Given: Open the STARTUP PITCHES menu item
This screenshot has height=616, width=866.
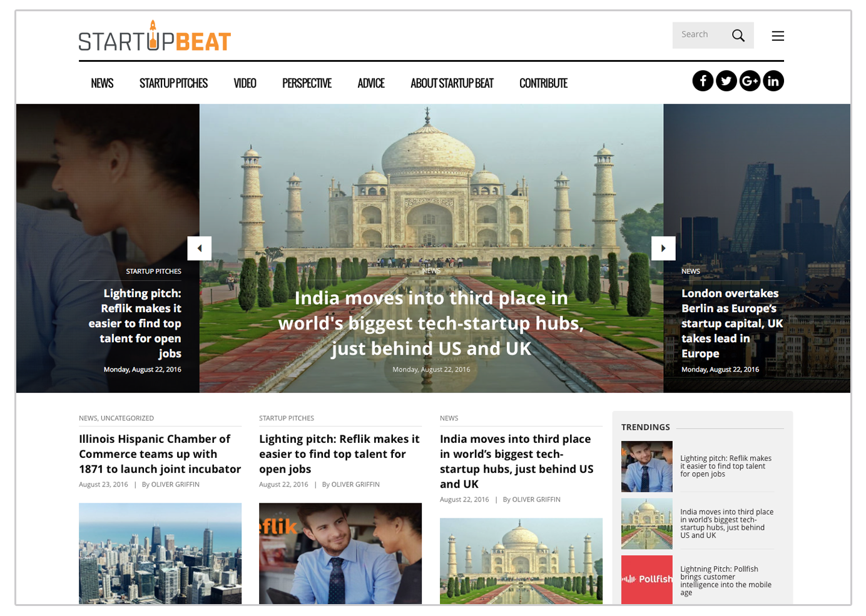Looking at the screenshot, I should pos(173,83).
